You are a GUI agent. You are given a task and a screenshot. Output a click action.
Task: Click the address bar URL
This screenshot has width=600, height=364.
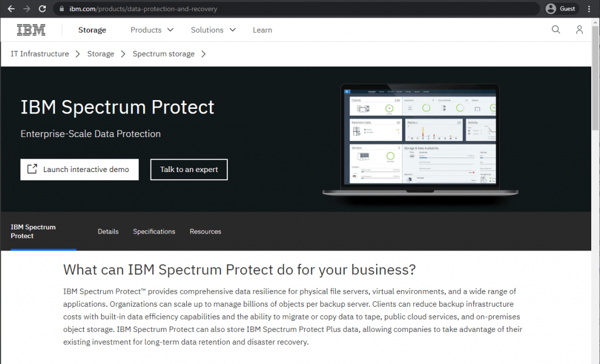[143, 9]
